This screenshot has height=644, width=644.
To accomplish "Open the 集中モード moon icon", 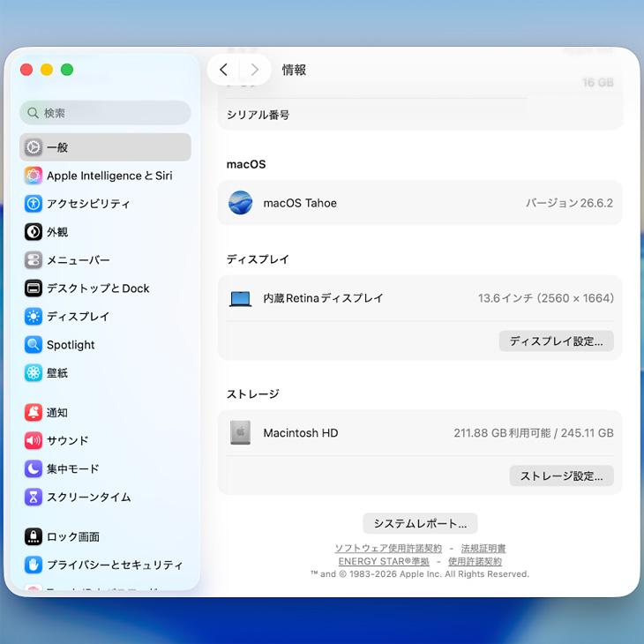I will pyautogui.click(x=34, y=468).
